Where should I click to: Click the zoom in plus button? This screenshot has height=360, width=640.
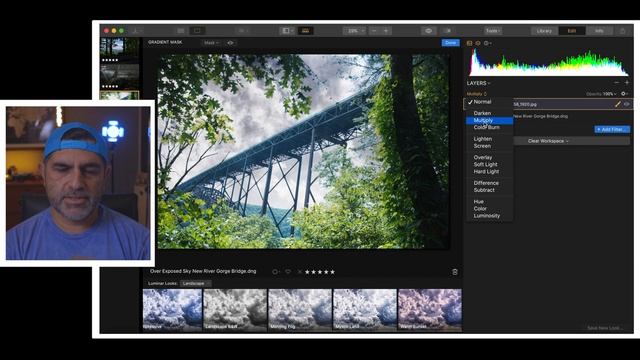coord(386,31)
